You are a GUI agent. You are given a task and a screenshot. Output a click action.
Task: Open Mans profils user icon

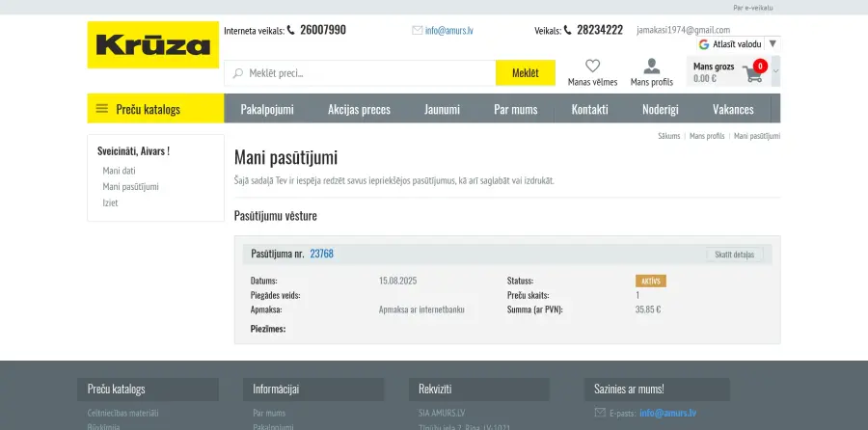point(651,67)
